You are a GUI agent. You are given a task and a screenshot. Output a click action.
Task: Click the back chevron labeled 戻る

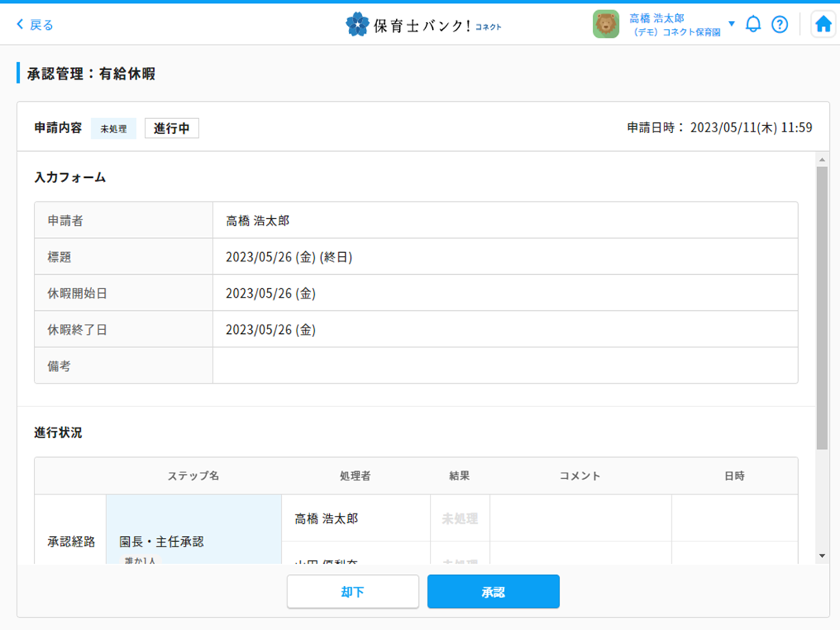(x=35, y=25)
